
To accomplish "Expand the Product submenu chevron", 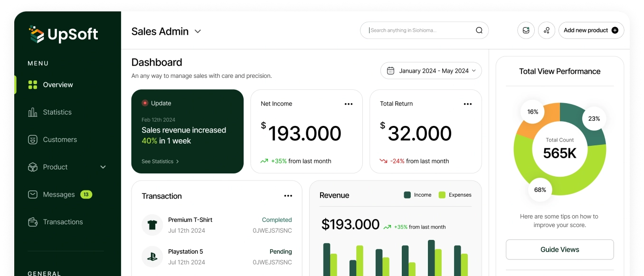I will click(x=103, y=167).
